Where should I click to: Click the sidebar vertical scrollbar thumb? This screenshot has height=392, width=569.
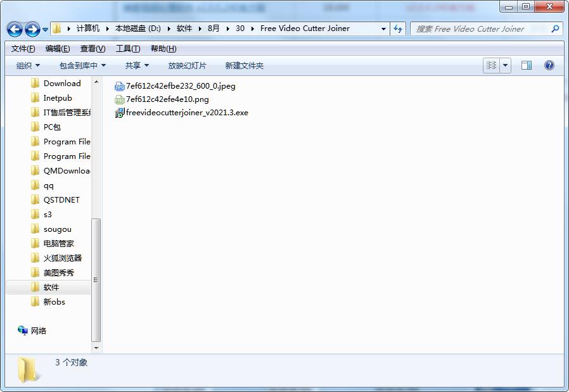click(96, 279)
